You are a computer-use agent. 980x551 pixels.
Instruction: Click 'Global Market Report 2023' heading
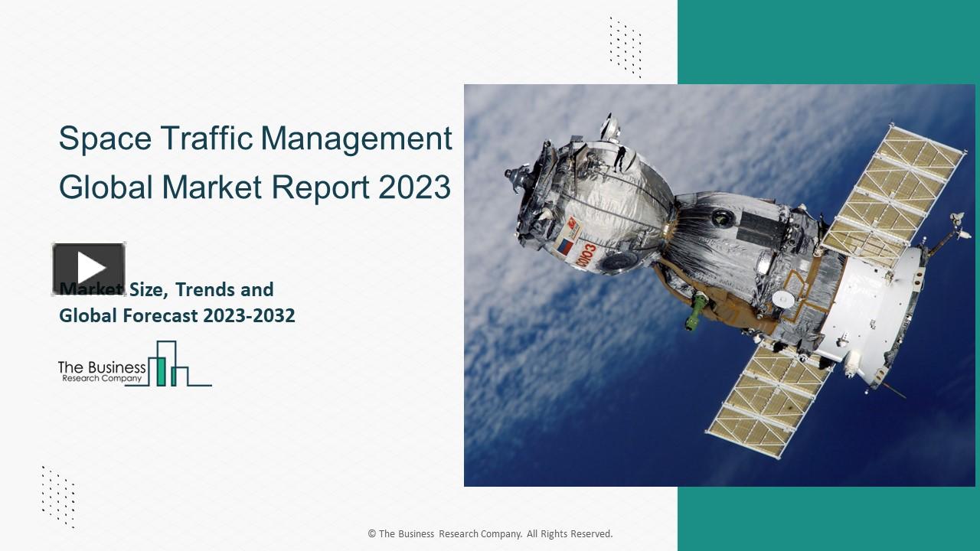click(254, 186)
